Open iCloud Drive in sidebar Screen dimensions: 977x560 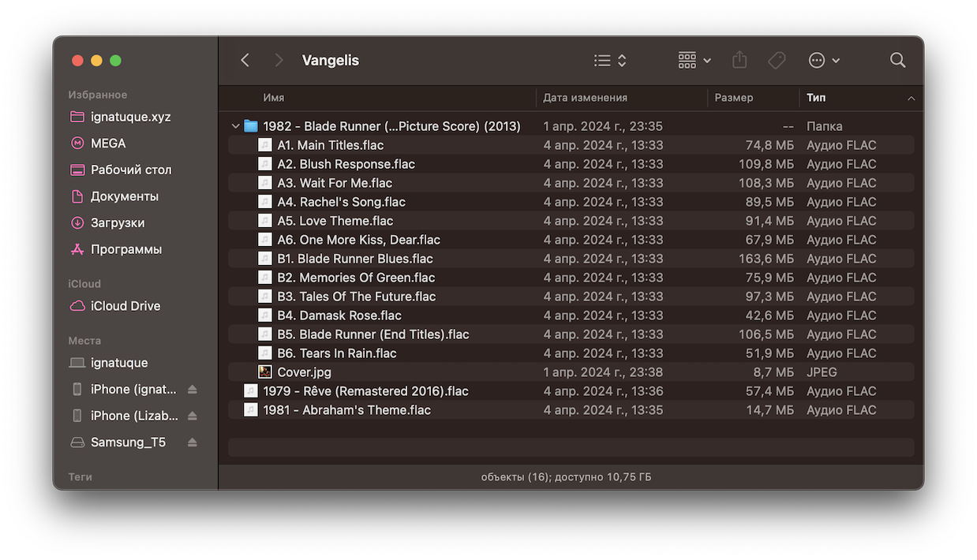click(125, 306)
